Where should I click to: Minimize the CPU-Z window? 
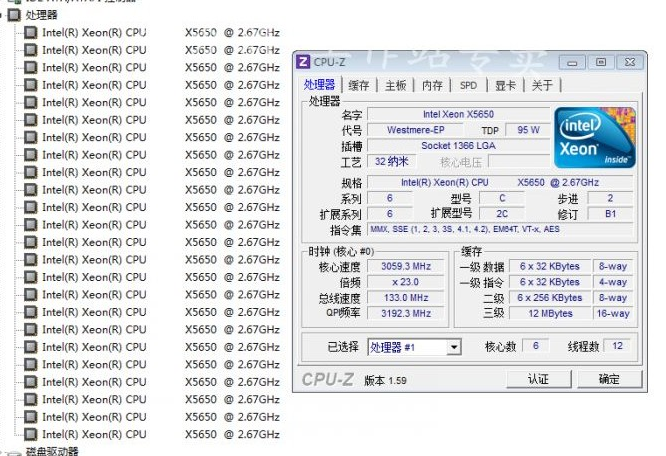pyautogui.click(x=572, y=63)
